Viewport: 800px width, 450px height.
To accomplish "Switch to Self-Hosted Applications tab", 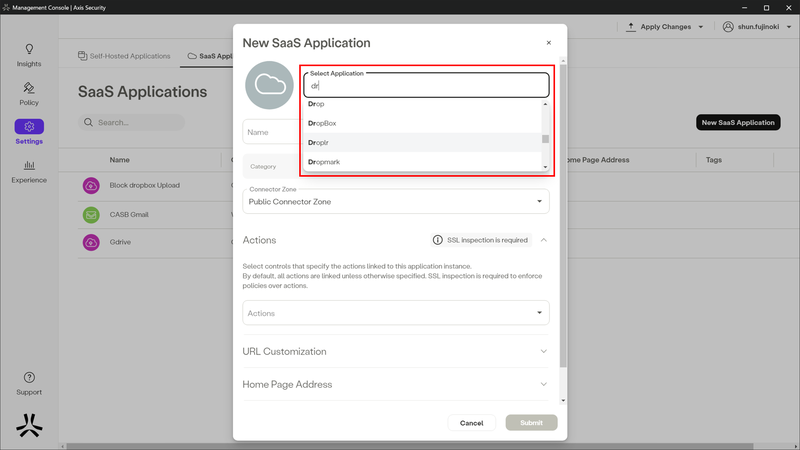I will 124,56.
